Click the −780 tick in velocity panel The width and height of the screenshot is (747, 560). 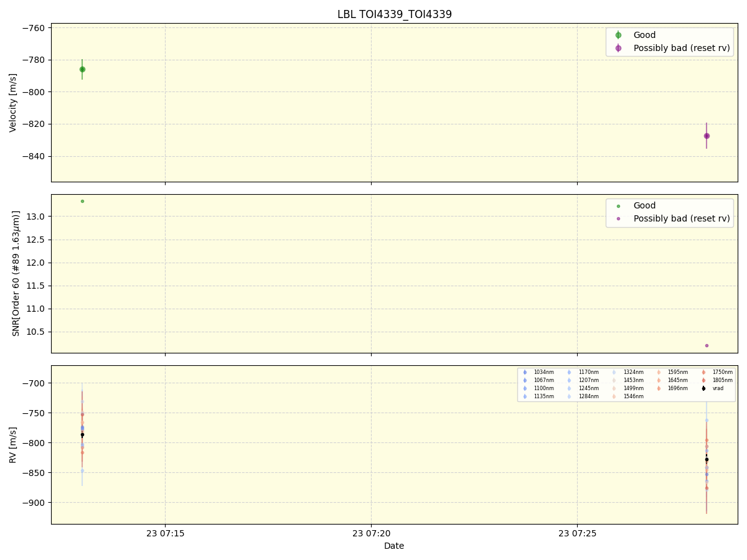[x=32, y=60]
